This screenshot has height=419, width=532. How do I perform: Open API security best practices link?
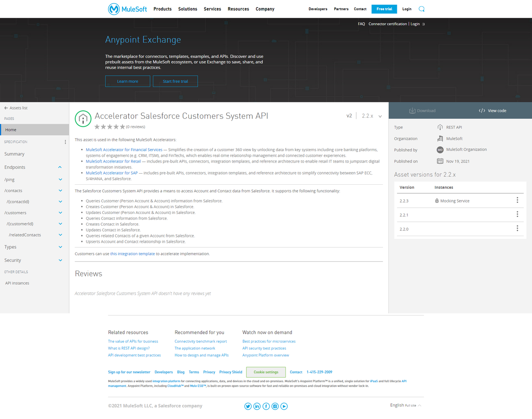click(x=264, y=348)
